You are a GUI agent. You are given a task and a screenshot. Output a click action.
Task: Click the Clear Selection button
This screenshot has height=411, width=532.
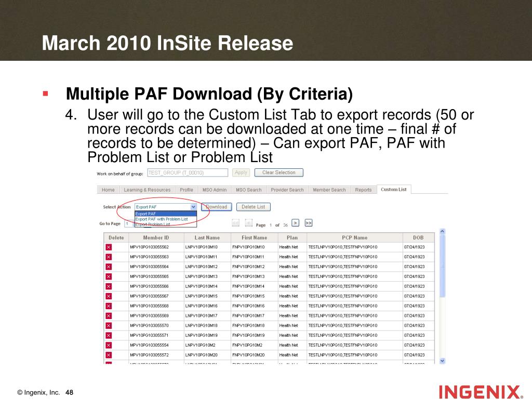tap(279, 173)
